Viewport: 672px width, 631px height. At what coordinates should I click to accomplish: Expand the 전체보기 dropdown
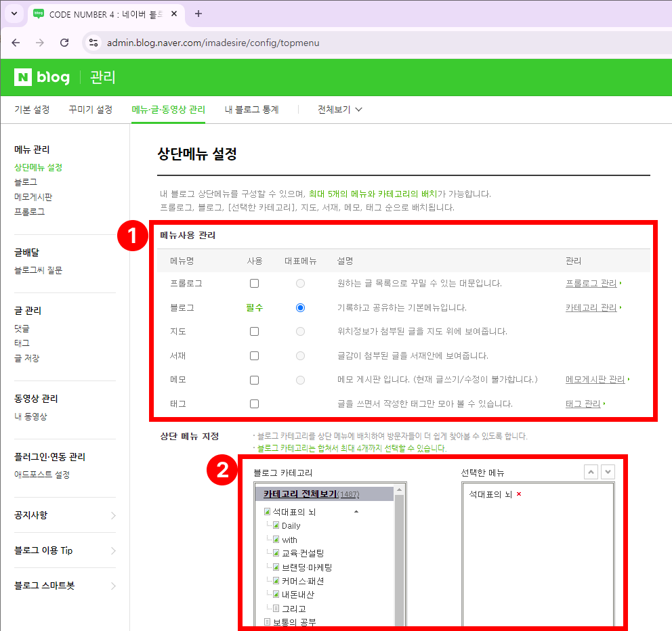click(x=340, y=109)
